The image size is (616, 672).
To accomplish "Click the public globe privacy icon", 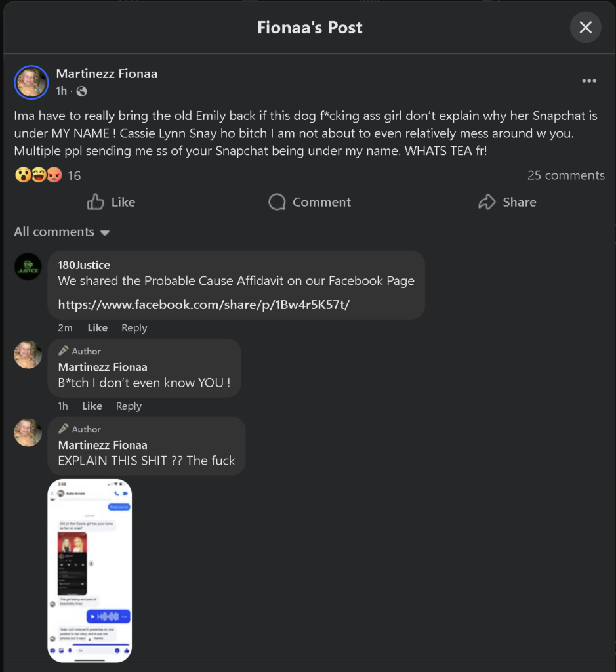I will (81, 91).
